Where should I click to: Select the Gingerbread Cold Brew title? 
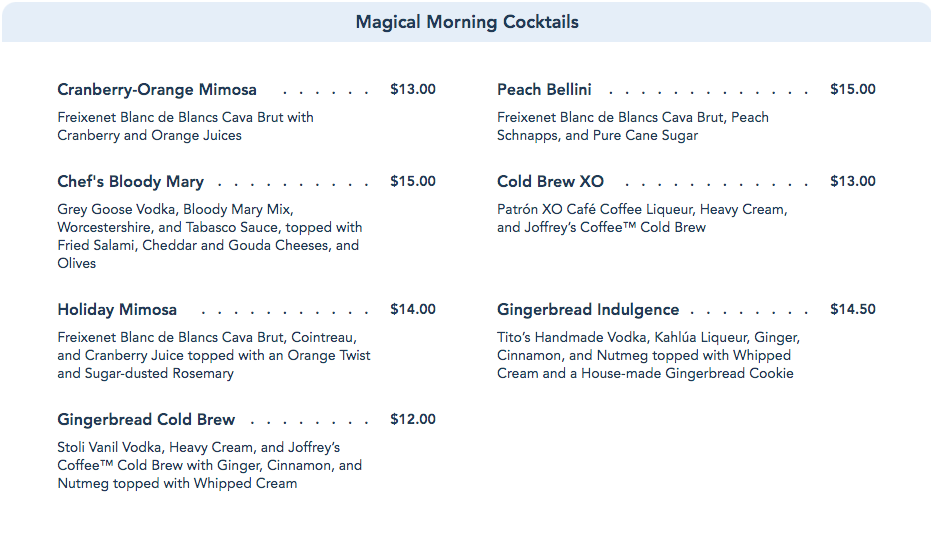[x=146, y=420]
